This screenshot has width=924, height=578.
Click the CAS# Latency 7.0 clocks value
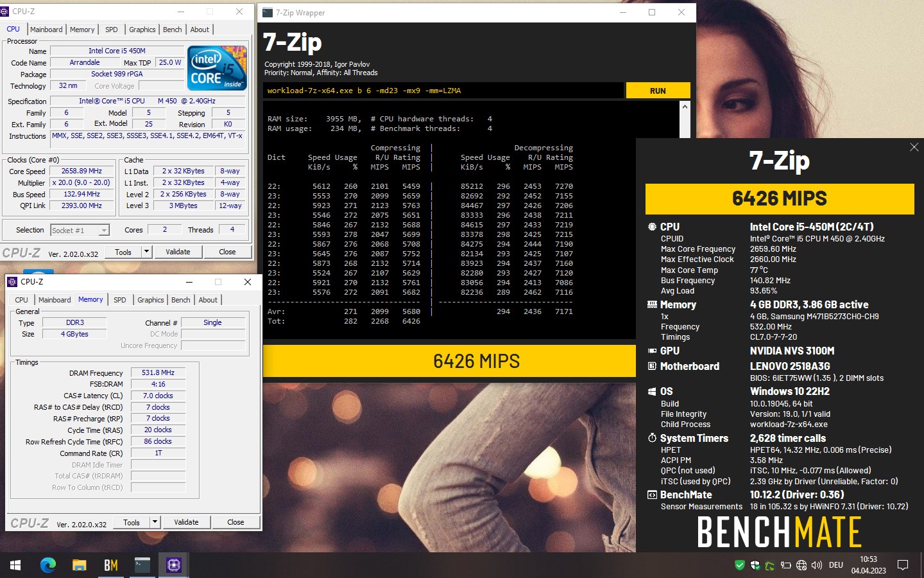pyautogui.click(x=158, y=396)
